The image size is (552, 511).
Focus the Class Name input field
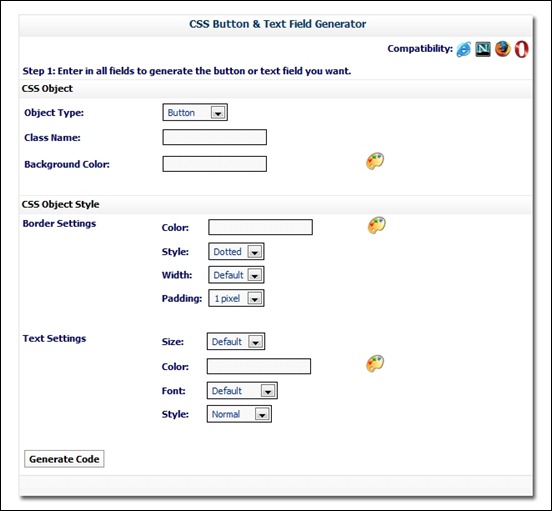(x=214, y=137)
